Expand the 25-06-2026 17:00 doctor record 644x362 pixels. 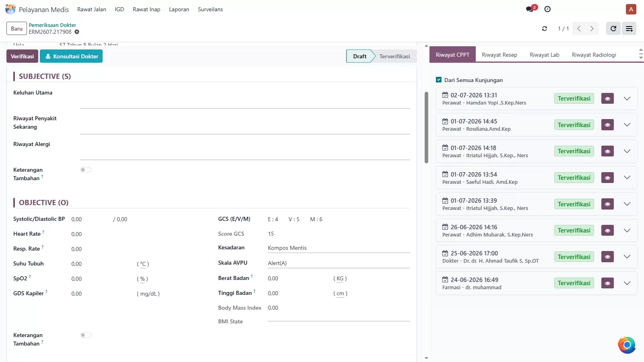627,257
